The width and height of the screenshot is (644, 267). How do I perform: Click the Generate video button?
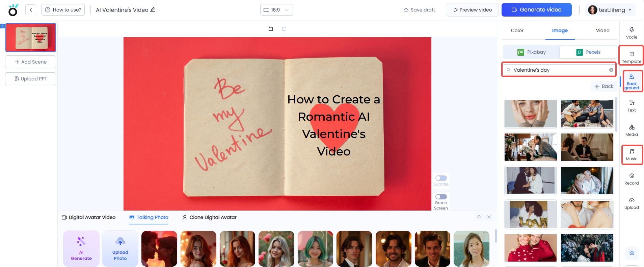pos(536,10)
